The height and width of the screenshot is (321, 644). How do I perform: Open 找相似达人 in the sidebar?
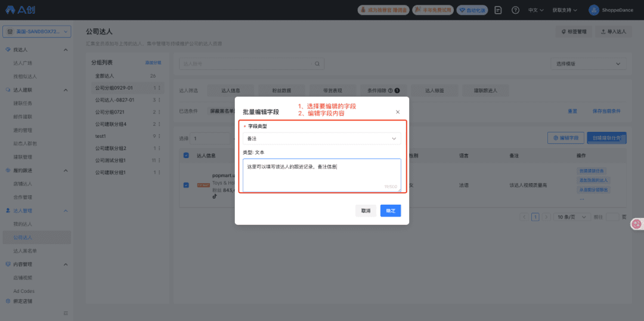[x=25, y=76]
